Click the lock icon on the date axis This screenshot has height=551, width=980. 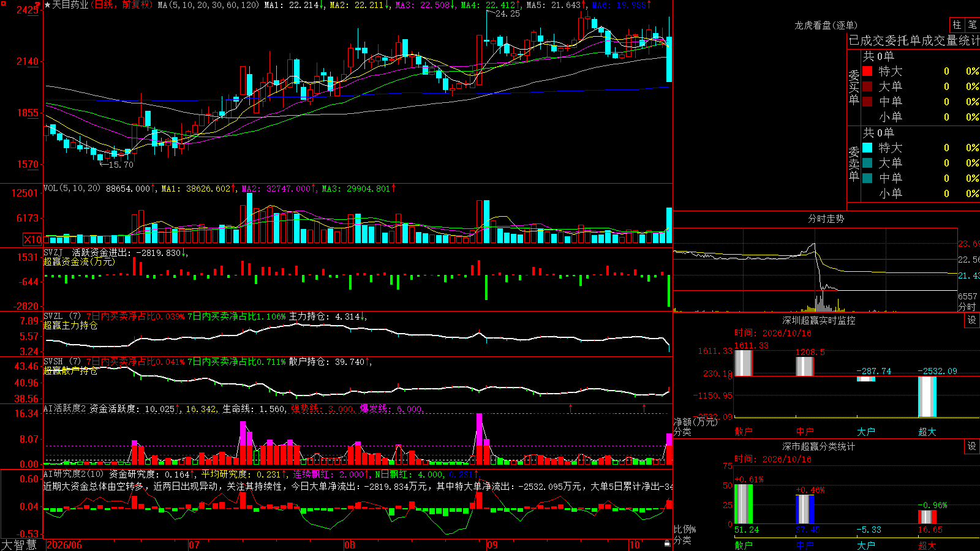[667, 544]
